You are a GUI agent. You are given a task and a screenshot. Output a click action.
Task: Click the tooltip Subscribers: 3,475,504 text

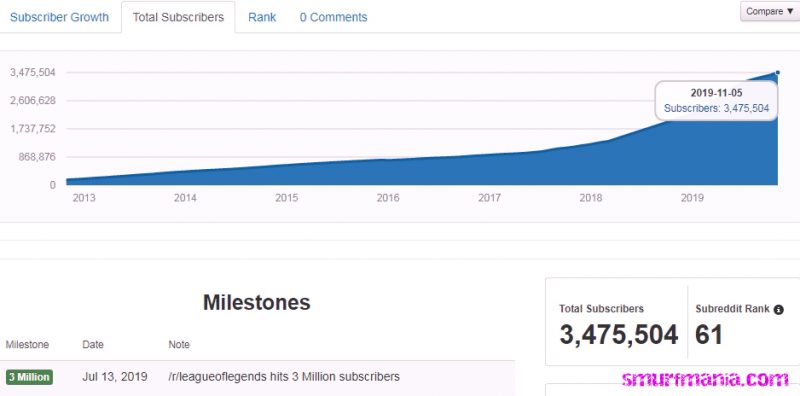coord(716,108)
